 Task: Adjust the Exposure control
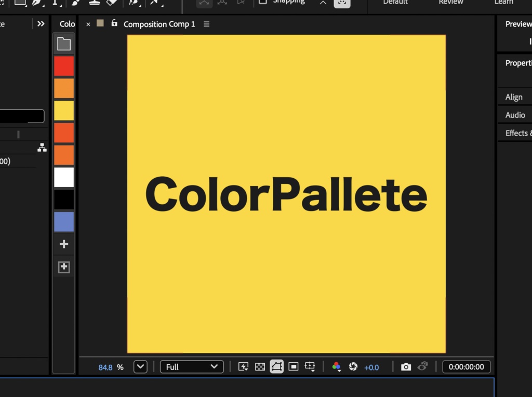coord(372,367)
